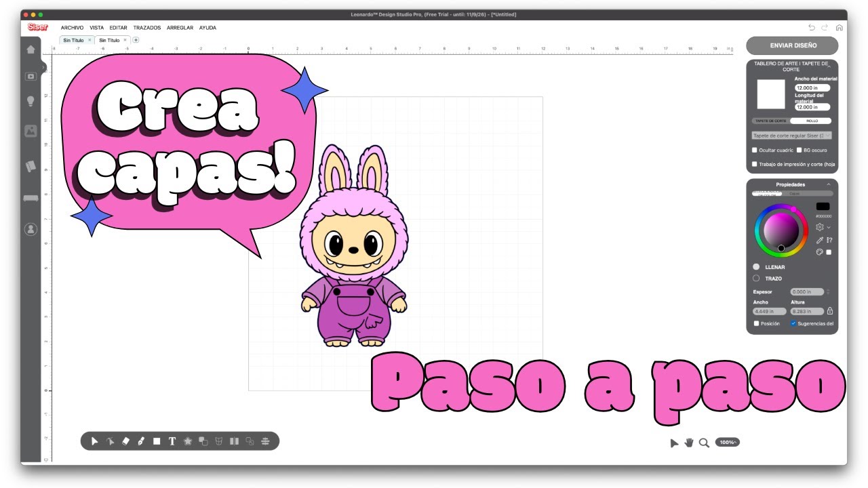Select the node edit tool
The height and width of the screenshot is (488, 868).
[110, 441]
